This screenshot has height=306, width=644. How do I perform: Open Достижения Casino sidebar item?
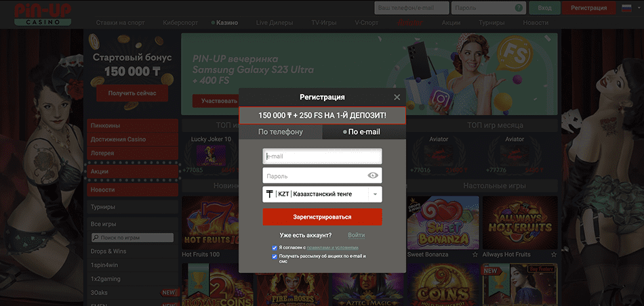(x=133, y=139)
